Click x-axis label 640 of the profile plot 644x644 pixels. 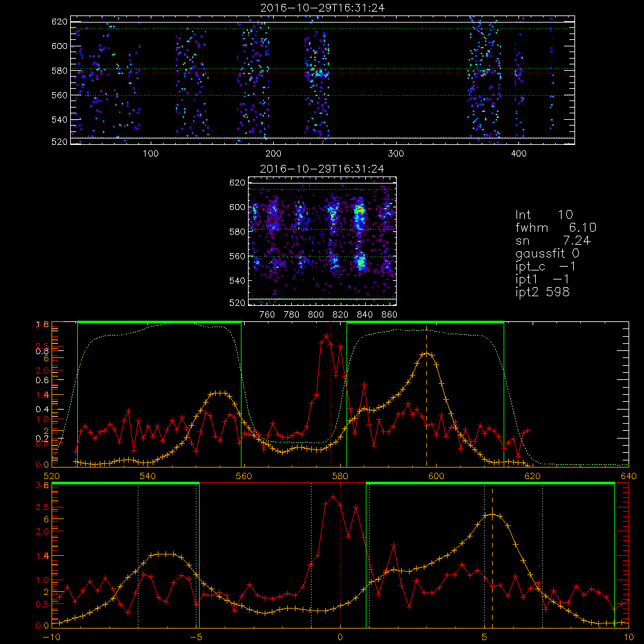[x=629, y=477]
